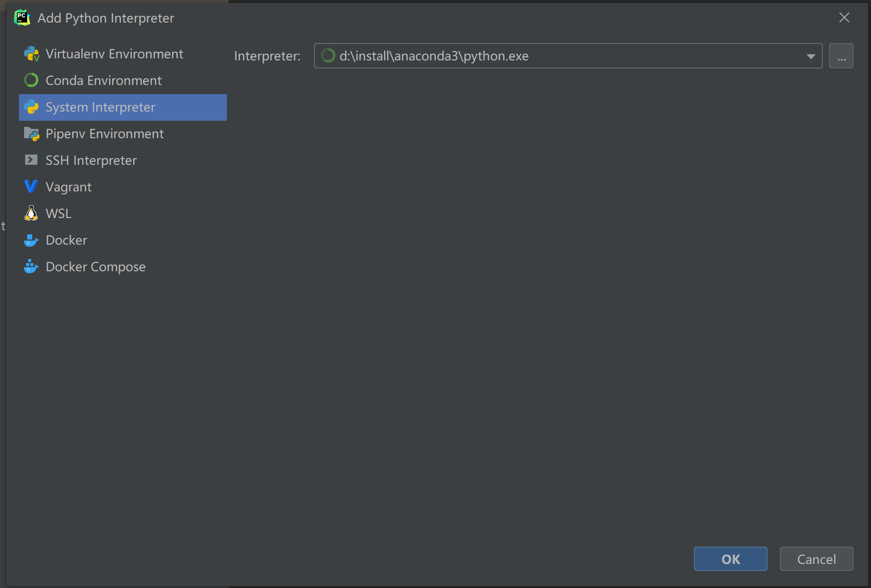The width and height of the screenshot is (871, 588).
Task: Click the PyCharm logo in title bar
Action: tap(22, 18)
